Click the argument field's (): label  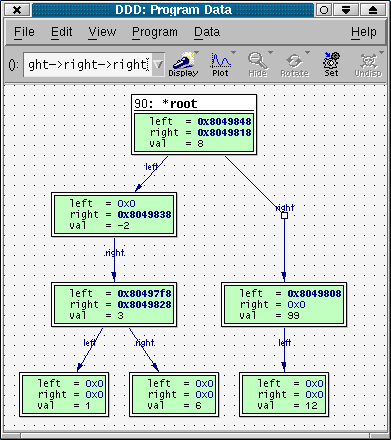point(13,65)
